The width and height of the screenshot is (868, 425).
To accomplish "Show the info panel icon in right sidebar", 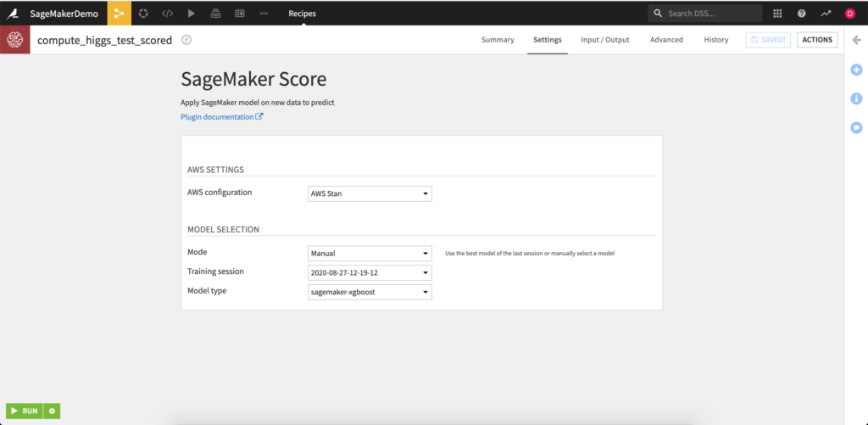I will click(x=856, y=98).
